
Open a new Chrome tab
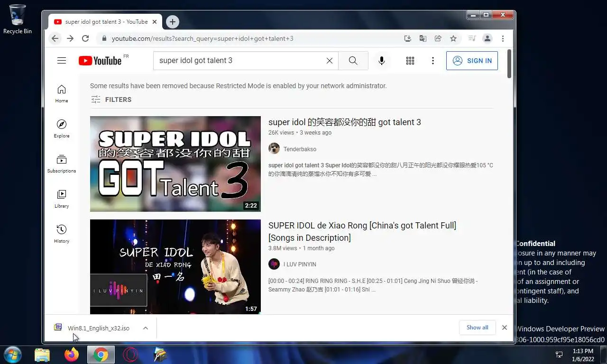pos(173,22)
